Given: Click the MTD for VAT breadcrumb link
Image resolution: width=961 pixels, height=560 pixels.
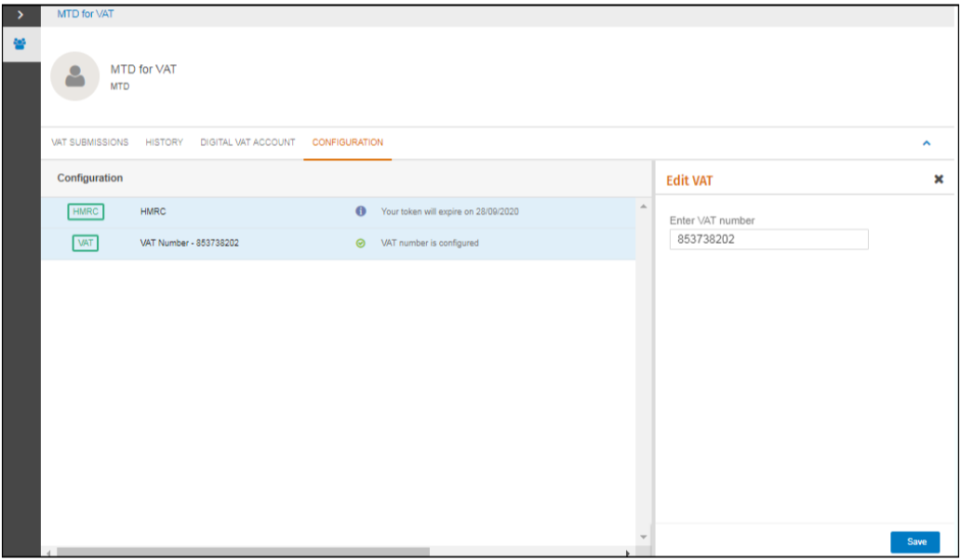Looking at the screenshot, I should [86, 13].
